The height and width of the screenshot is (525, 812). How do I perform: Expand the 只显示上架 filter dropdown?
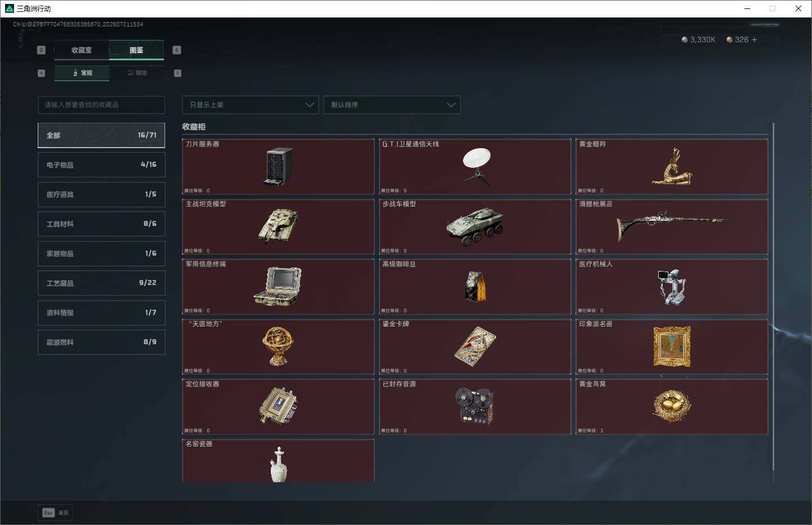coord(251,105)
